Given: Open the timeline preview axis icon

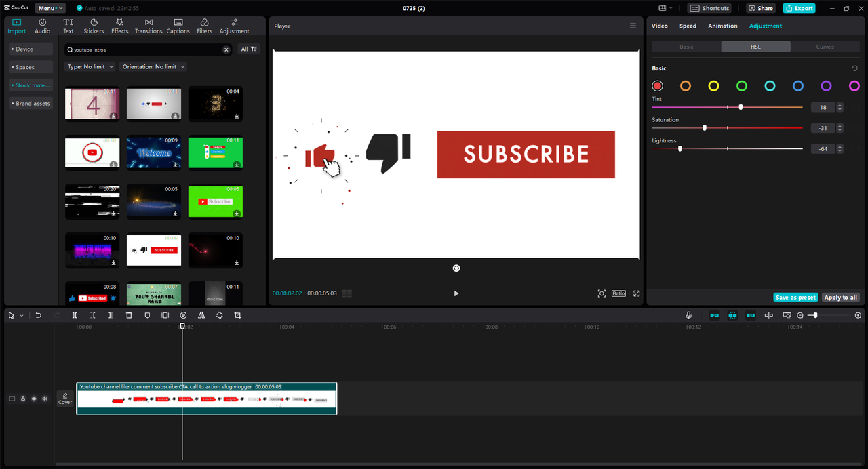Looking at the screenshot, I should (x=787, y=315).
